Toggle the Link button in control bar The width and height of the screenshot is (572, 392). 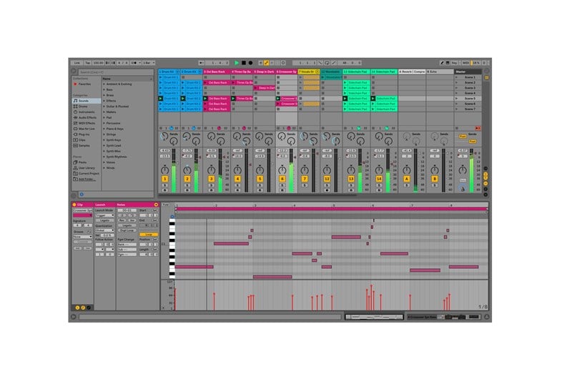pyautogui.click(x=77, y=63)
